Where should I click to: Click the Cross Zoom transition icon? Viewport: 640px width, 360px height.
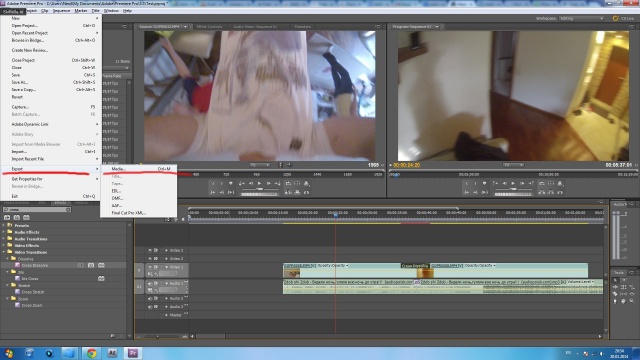coord(18,305)
